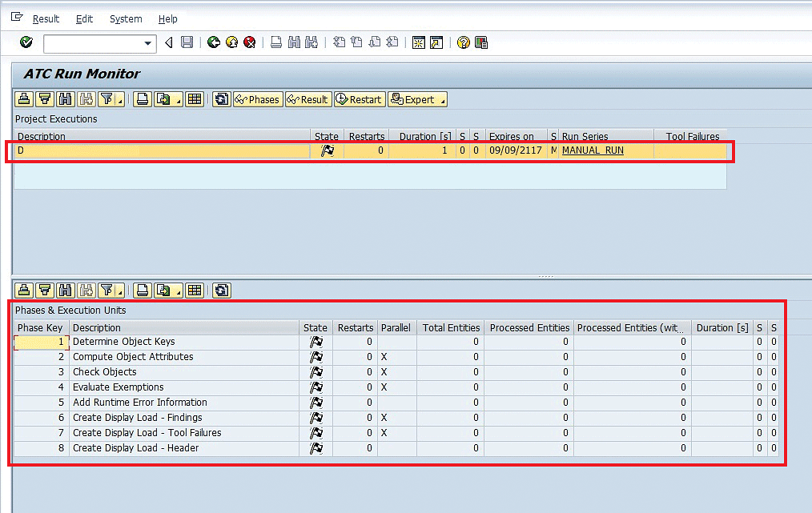Click the Restart button
Viewport: 812px width, 513px height.
[359, 99]
